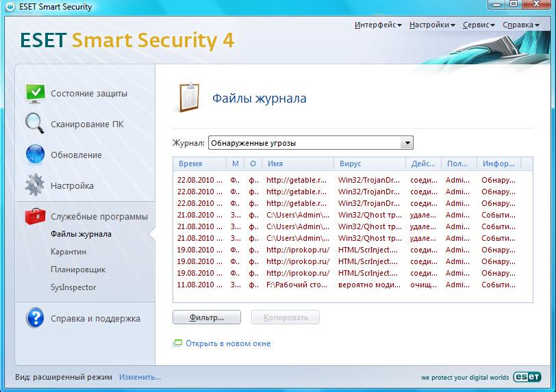Image resolution: width=556 pixels, height=392 pixels.
Task: Click the clipboard log files icon
Action: point(189,97)
